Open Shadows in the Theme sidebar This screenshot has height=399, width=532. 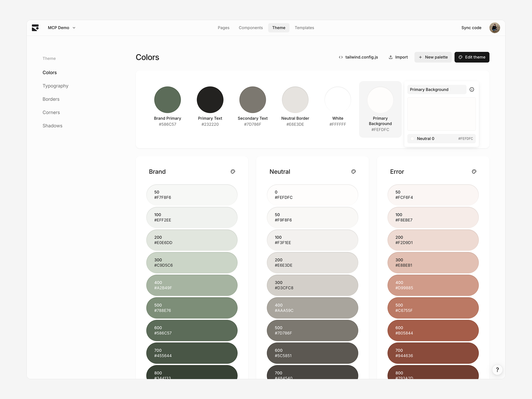click(52, 126)
